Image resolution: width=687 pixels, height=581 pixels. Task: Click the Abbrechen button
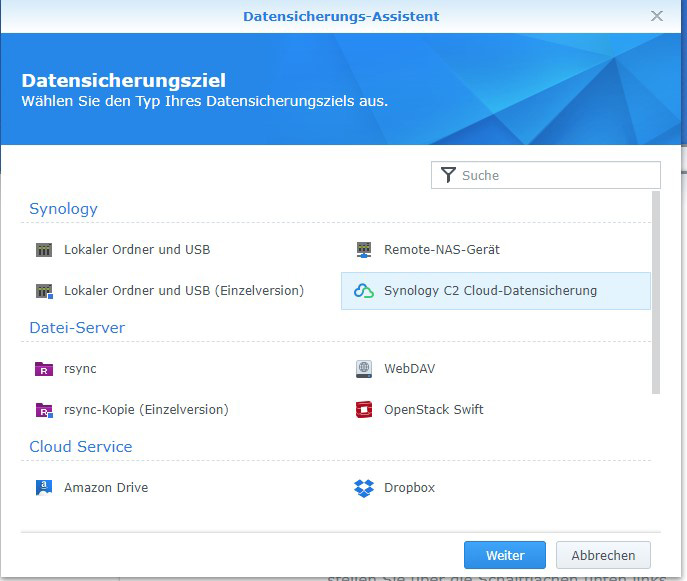[603, 555]
